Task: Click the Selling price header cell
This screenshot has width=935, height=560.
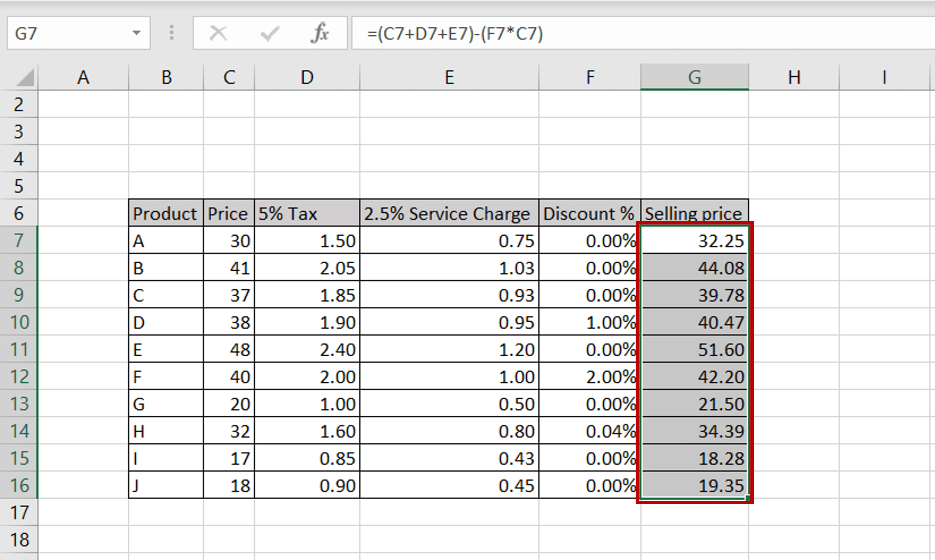Action: point(694,213)
